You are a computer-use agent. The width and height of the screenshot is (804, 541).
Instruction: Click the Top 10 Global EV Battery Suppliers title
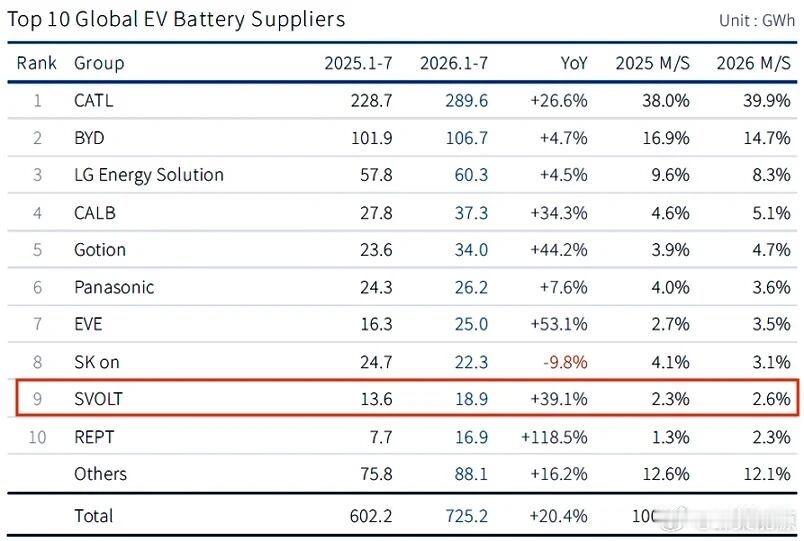click(x=176, y=19)
